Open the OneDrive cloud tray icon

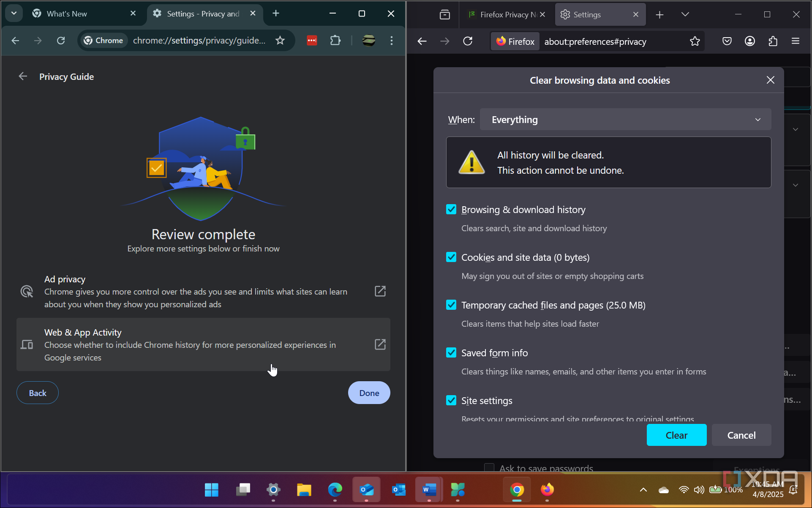pyautogui.click(x=664, y=490)
